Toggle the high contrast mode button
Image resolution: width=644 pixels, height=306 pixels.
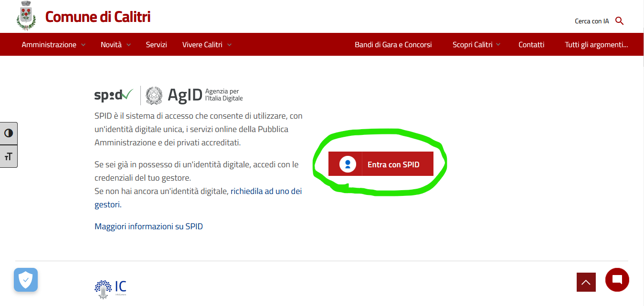[9, 133]
